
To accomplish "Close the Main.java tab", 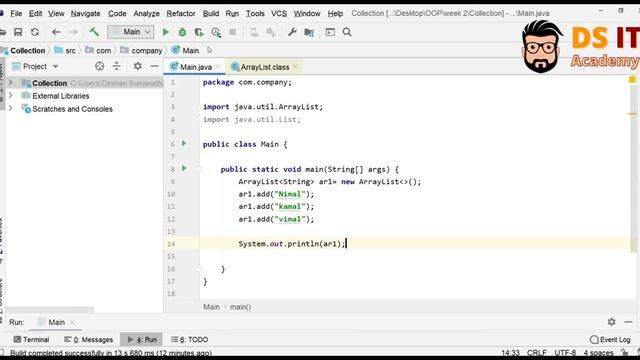I will pyautogui.click(x=218, y=67).
